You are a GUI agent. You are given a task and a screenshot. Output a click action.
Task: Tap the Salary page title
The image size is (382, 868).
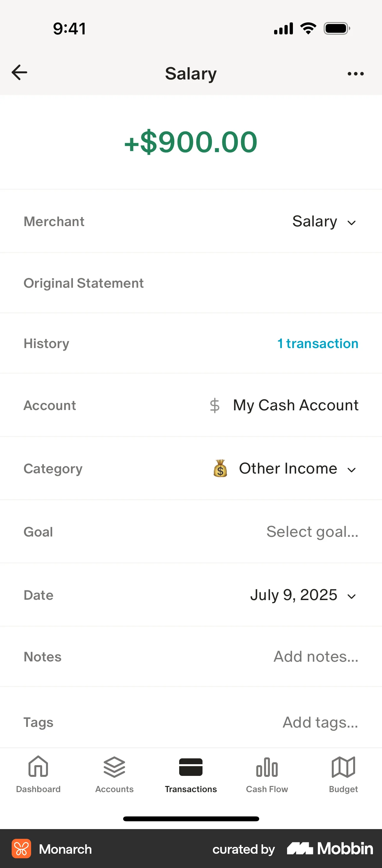point(191,73)
